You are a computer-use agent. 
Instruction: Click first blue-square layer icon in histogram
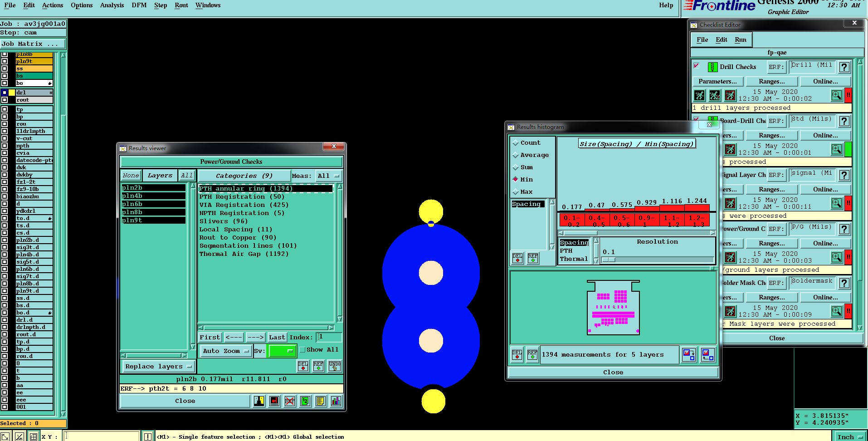[689, 354]
